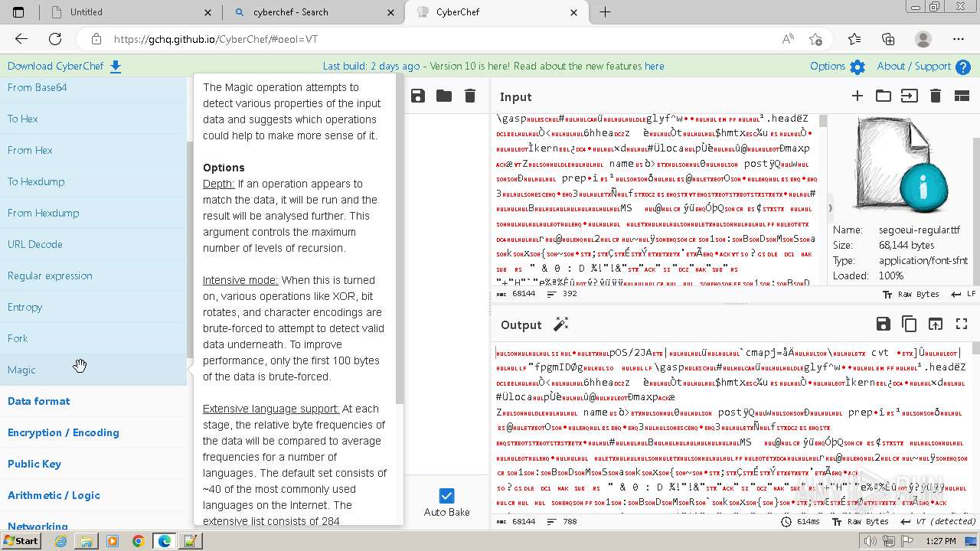Open the Favorites list
Viewport: 980px width, 551px height.
[x=854, y=39]
